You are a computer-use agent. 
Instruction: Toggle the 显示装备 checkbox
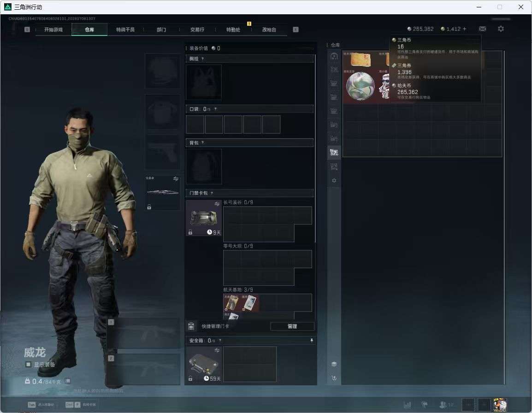click(x=29, y=364)
